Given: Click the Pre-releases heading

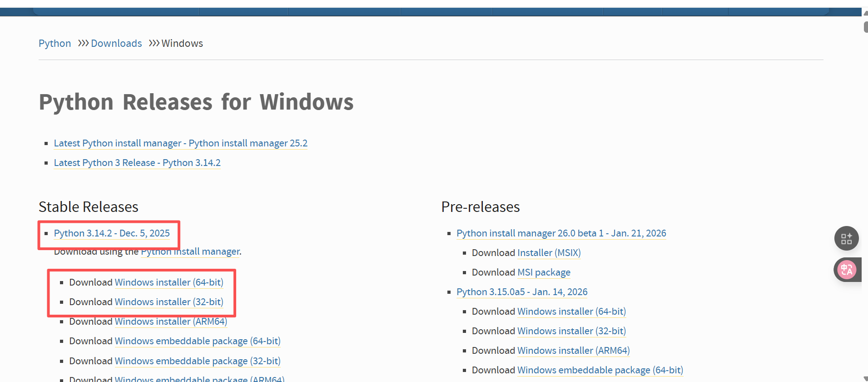Looking at the screenshot, I should [481, 207].
